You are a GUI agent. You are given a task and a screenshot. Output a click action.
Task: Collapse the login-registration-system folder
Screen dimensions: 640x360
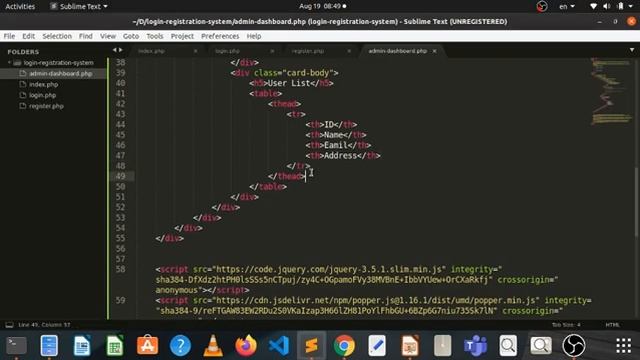point(9,62)
